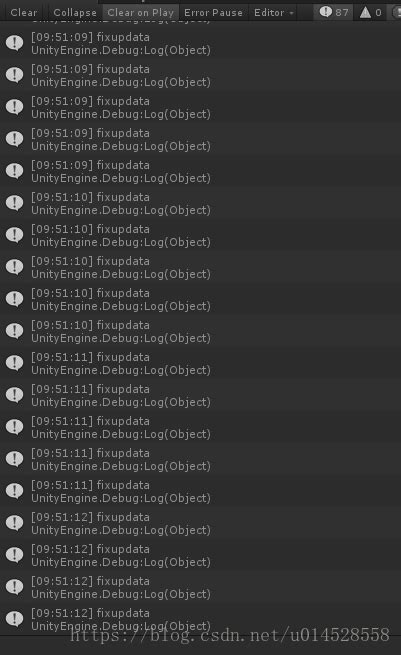Select the third 09:51:10 fixupdata log entry
The width and height of the screenshot is (401, 655).
click(x=200, y=267)
